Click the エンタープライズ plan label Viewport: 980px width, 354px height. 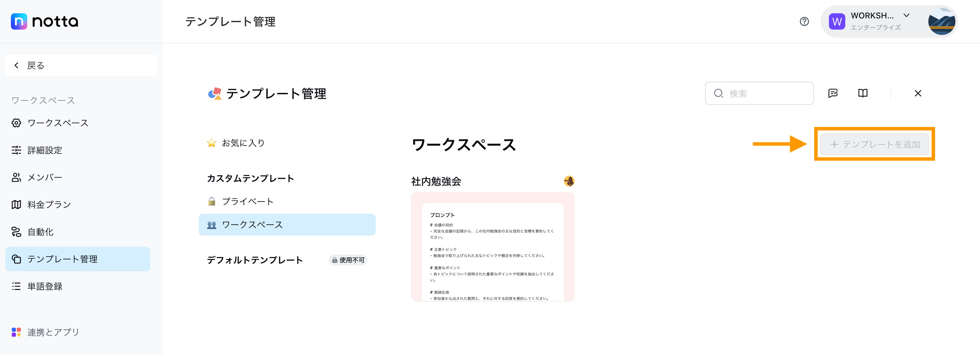pos(876,28)
